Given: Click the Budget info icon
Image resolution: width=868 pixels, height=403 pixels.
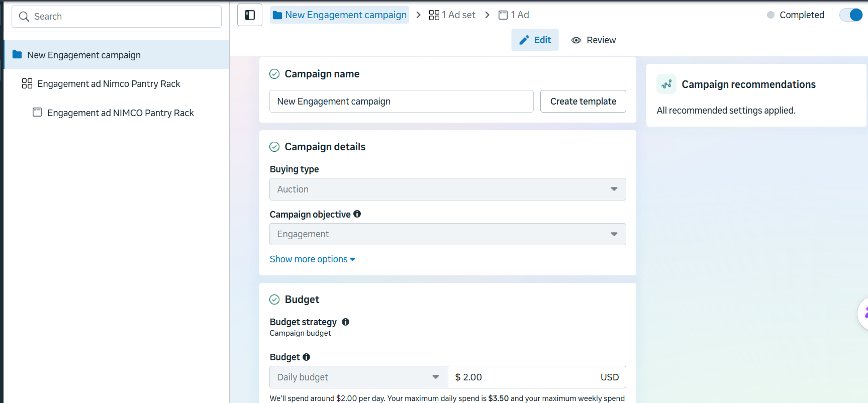Looking at the screenshot, I should coord(307,357).
